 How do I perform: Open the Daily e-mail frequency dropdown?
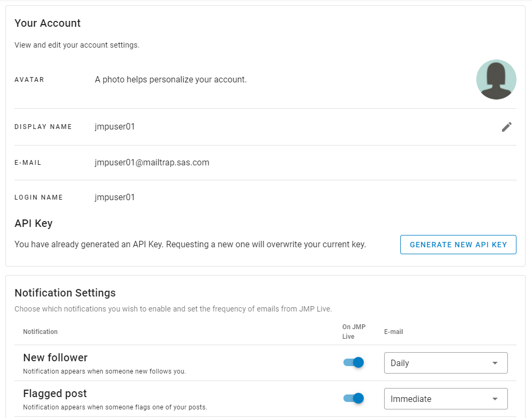click(x=445, y=362)
